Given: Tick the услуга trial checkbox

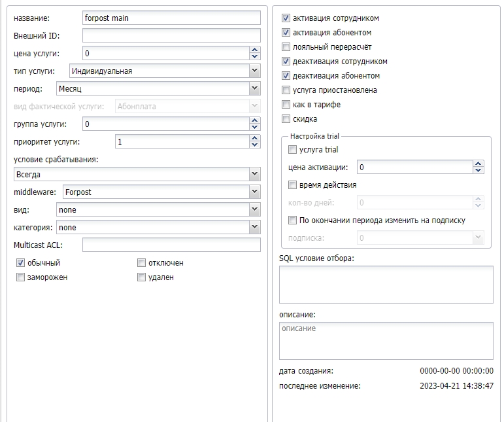Looking at the screenshot, I should [292, 150].
